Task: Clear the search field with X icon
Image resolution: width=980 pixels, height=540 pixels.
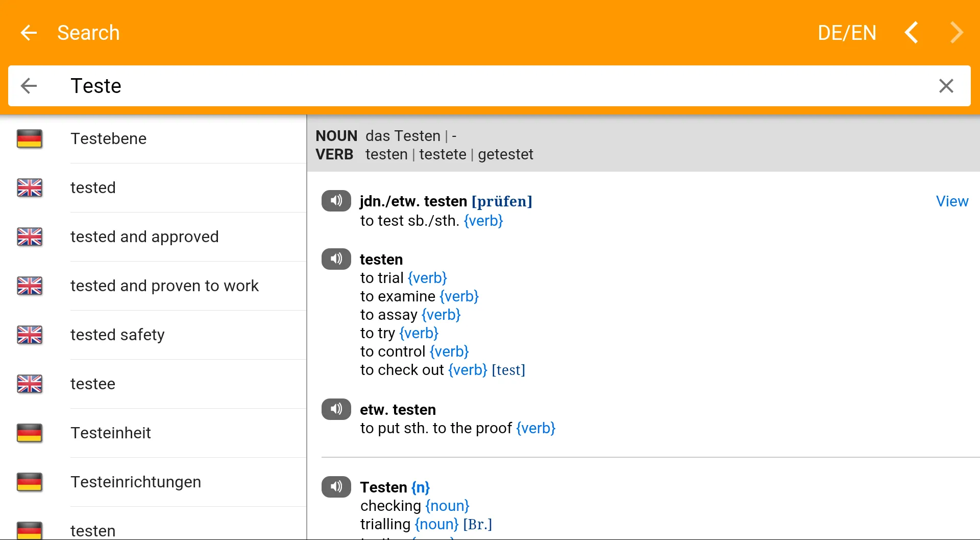Action: pos(946,86)
